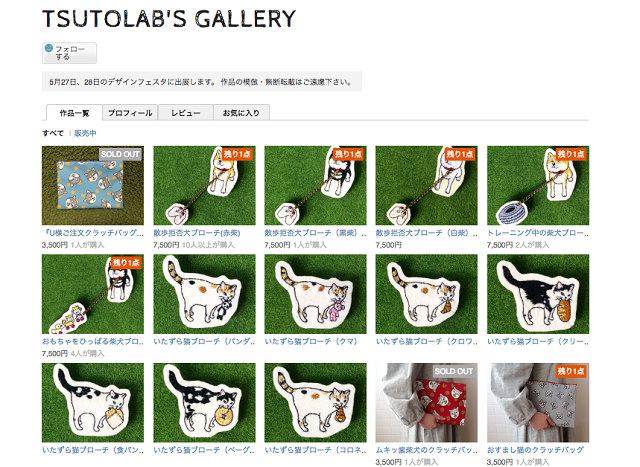Viewport: 640px width, 467px height.
Task: Filter listings by 販売中 link
Action: [x=85, y=133]
